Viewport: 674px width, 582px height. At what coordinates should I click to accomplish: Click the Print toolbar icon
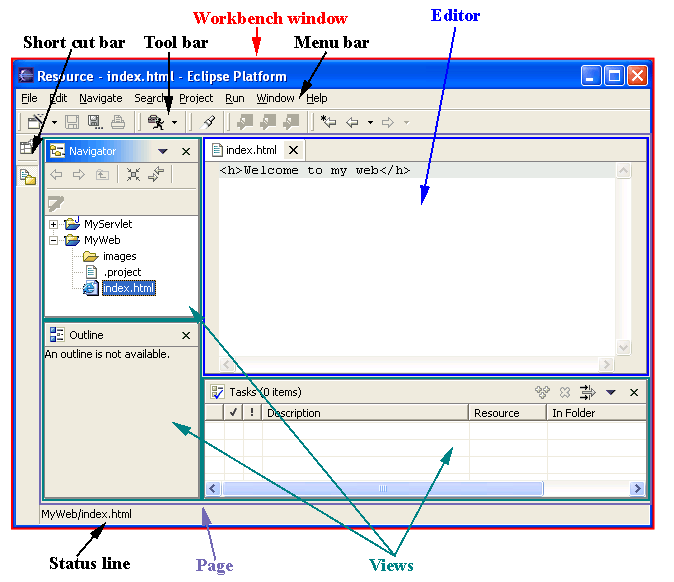118,122
